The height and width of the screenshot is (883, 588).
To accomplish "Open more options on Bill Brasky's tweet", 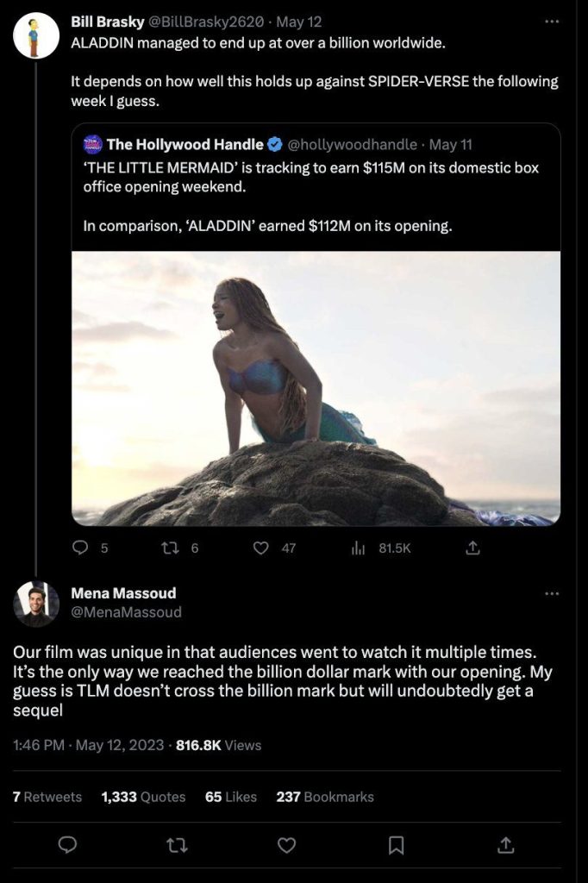I will pyautogui.click(x=552, y=22).
